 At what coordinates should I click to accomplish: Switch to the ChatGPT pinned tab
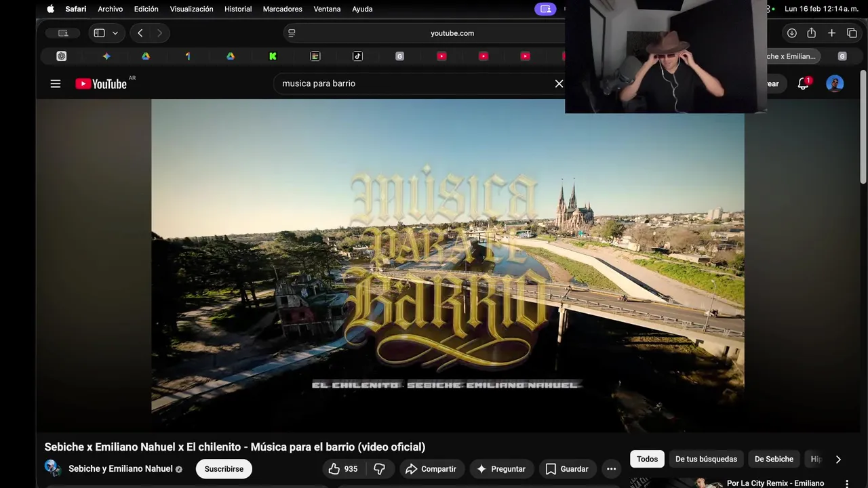(x=62, y=56)
